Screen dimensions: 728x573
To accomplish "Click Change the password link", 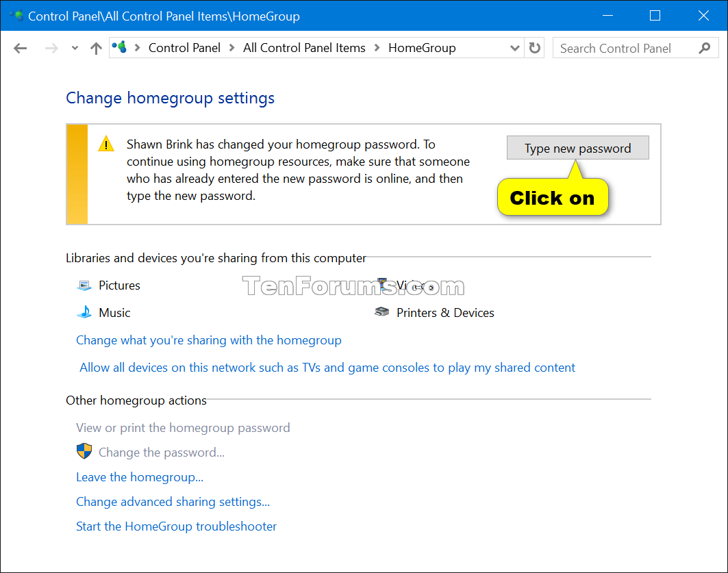I will point(162,453).
